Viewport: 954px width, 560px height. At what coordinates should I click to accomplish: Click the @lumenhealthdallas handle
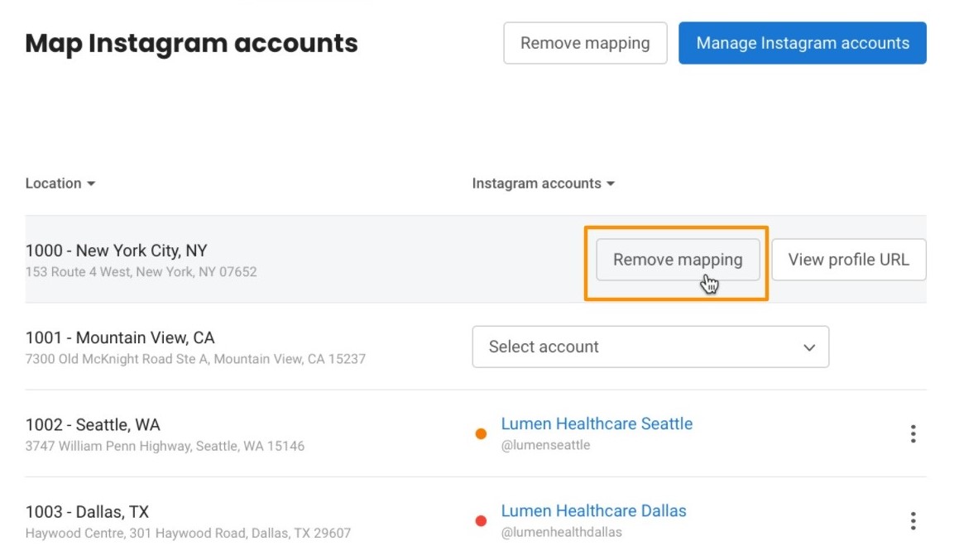(561, 532)
